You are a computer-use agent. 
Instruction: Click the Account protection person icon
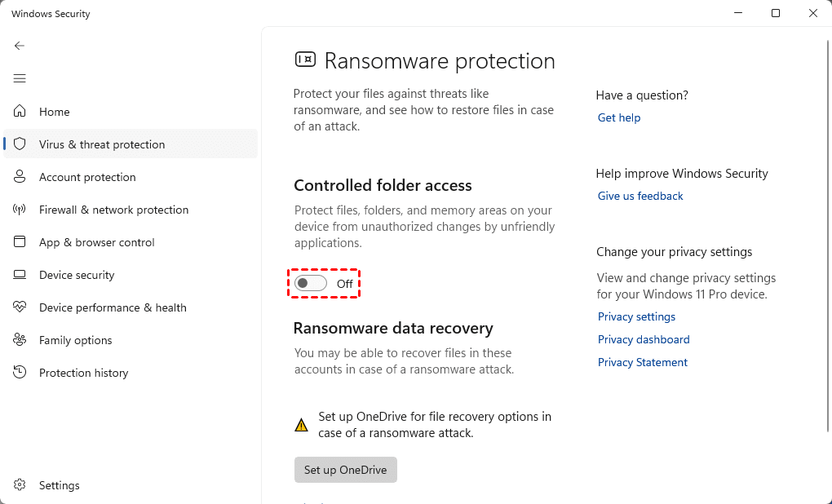click(x=20, y=177)
